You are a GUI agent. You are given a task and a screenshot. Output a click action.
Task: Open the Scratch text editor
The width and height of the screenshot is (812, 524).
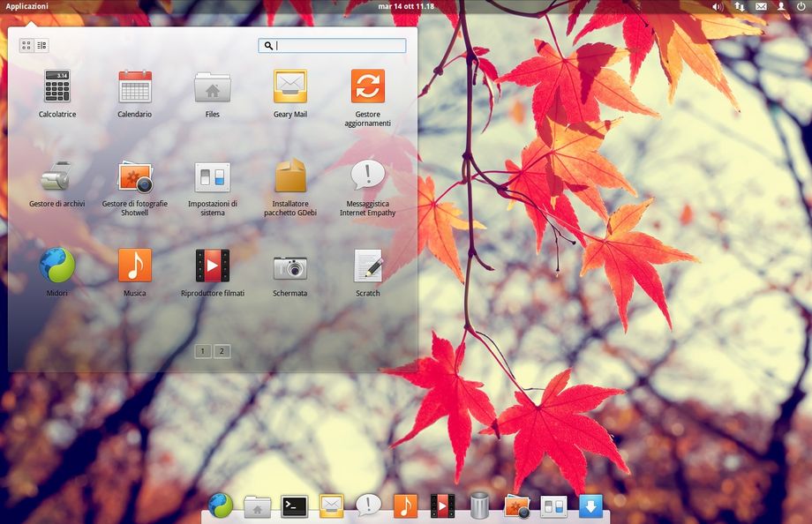click(367, 266)
